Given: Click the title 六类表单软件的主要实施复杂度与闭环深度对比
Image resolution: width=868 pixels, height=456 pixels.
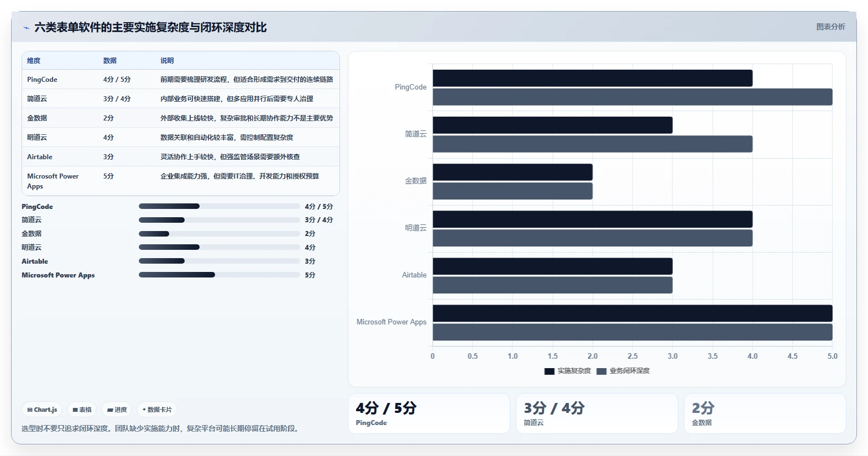Looking at the screenshot, I should [150, 28].
